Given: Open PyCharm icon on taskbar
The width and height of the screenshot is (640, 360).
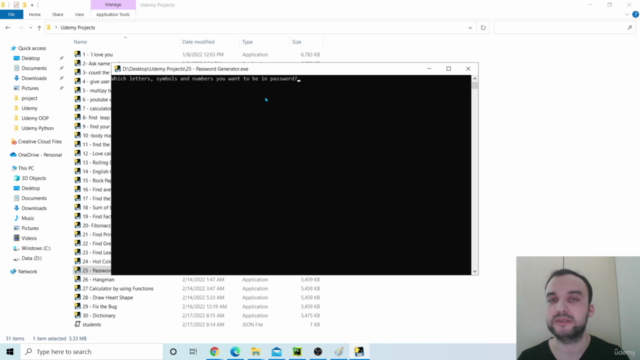Looking at the screenshot, I should (x=297, y=351).
